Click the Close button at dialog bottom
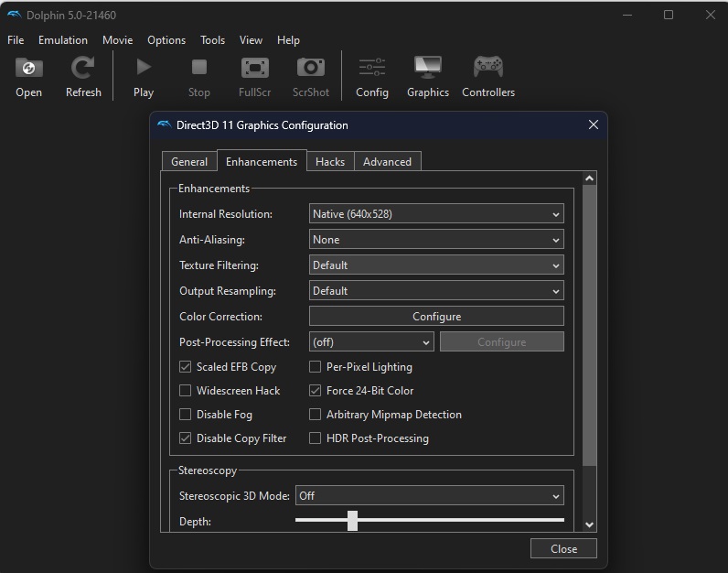Image resolution: width=728 pixels, height=573 pixels. click(x=563, y=549)
